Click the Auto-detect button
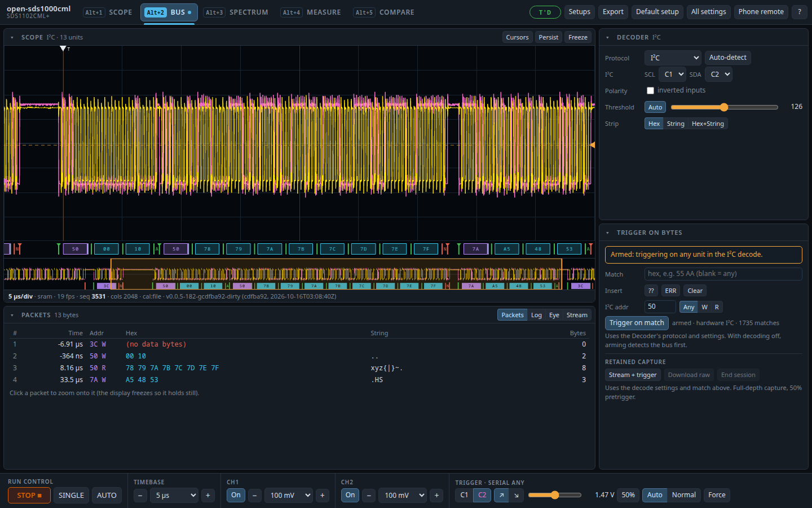Viewport: 812px width, 508px height. coord(727,58)
